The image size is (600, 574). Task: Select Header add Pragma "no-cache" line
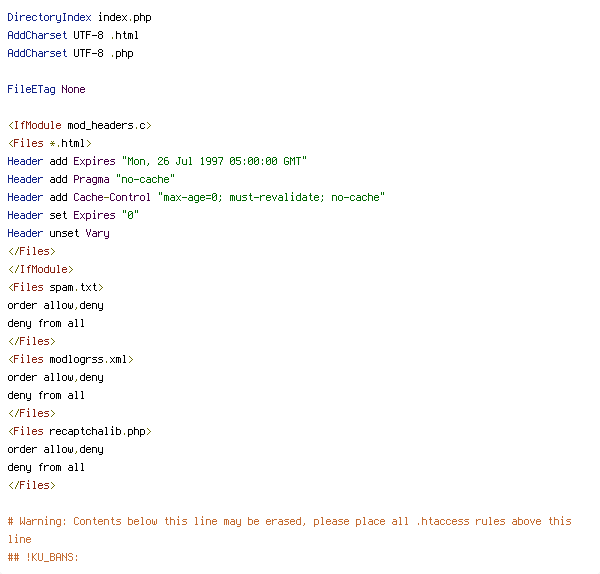pos(91,179)
